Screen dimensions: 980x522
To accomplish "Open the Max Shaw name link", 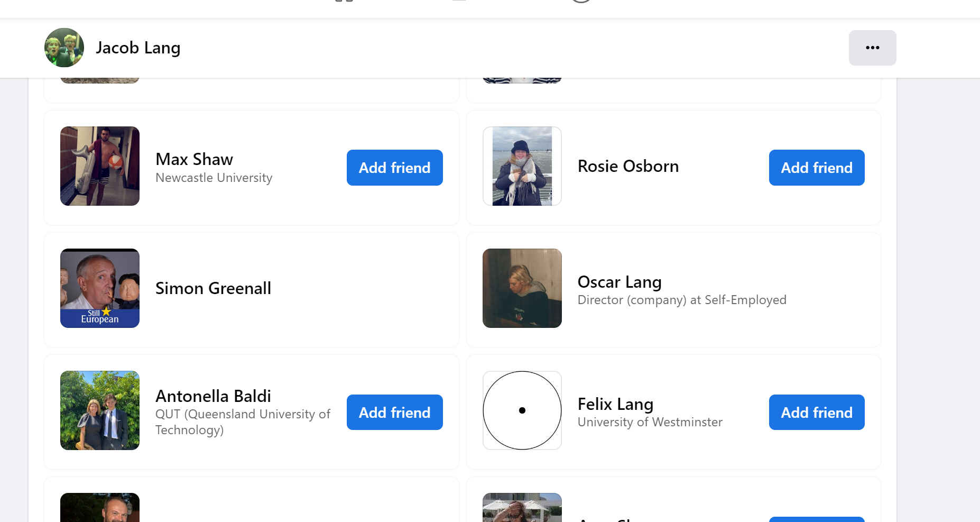I will [x=194, y=159].
